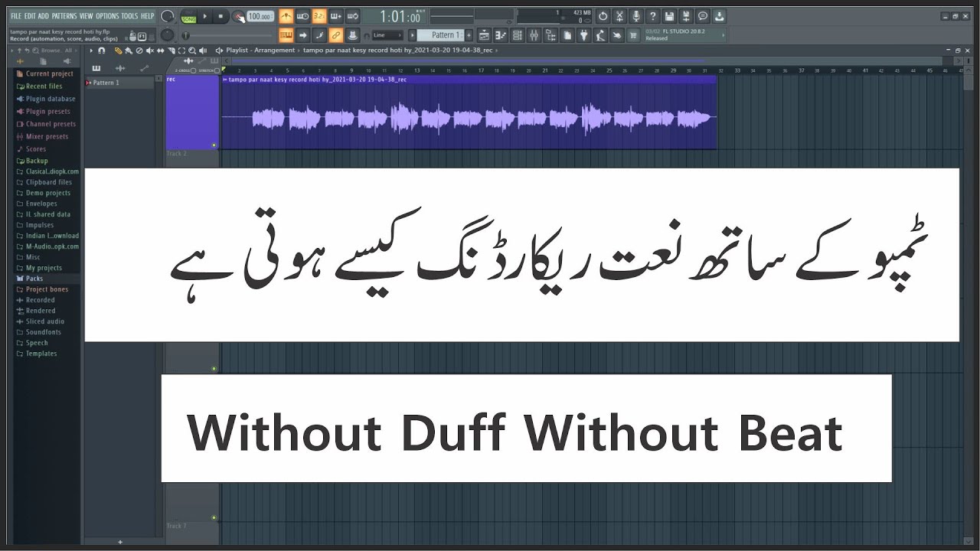Click the tempo field showing 100.000

(260, 16)
